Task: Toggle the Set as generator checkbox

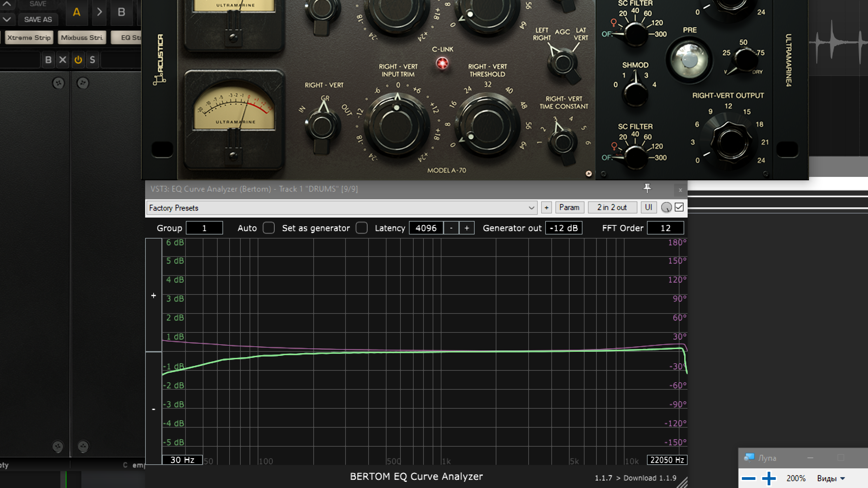Action: pos(361,228)
